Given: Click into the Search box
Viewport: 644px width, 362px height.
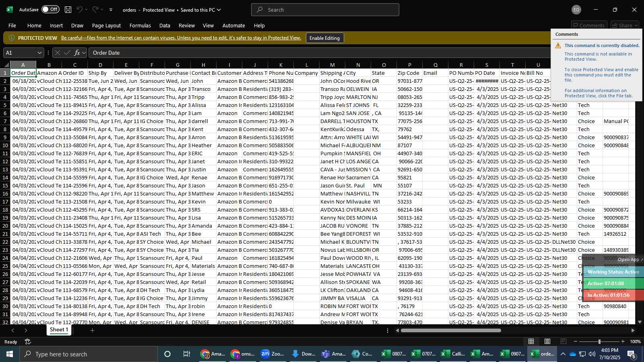Looking at the screenshot, I should coord(325,10).
